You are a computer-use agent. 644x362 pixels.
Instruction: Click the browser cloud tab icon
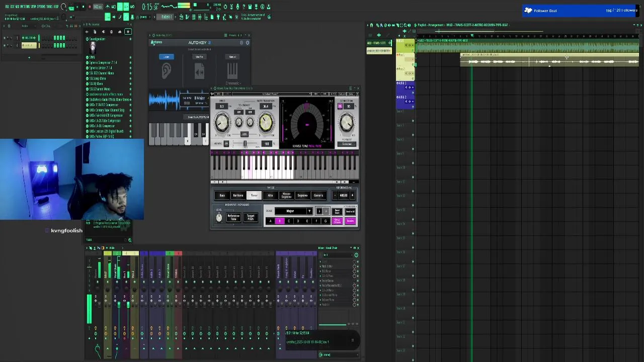point(120,32)
